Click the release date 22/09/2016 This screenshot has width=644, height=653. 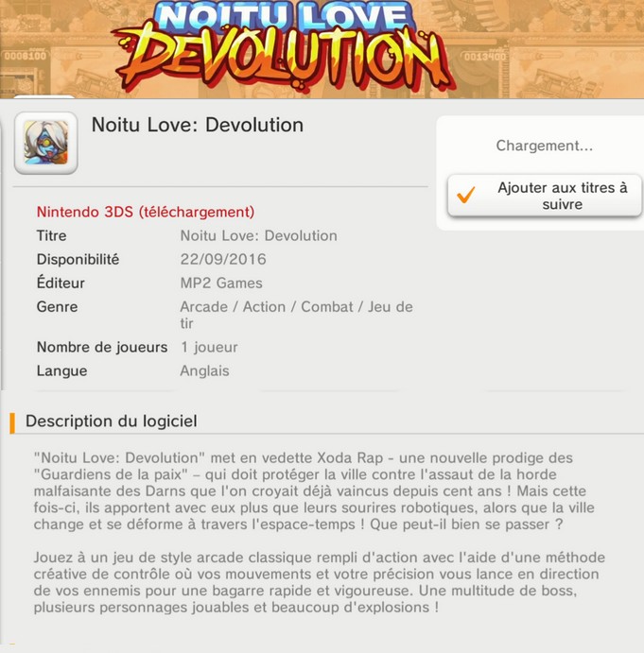coord(223,260)
